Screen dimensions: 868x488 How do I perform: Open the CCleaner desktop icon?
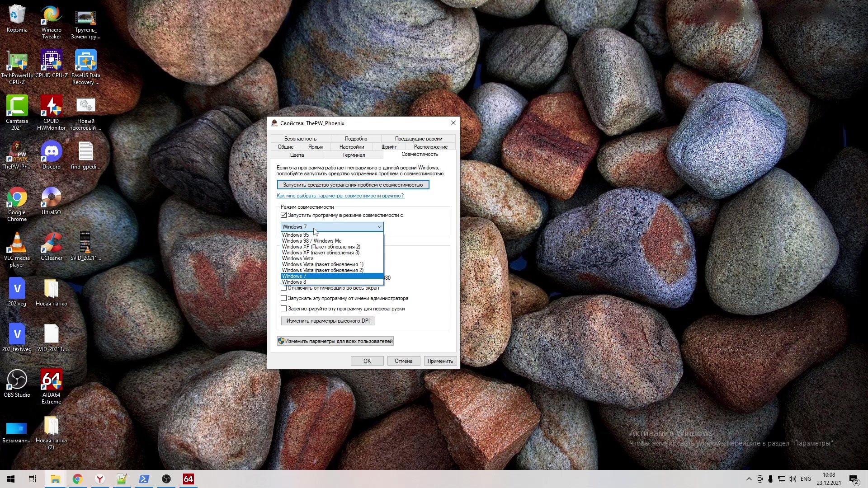pos(51,245)
